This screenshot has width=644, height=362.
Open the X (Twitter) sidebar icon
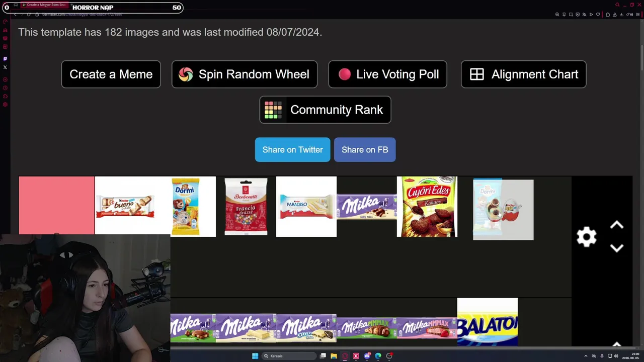pos(5,67)
